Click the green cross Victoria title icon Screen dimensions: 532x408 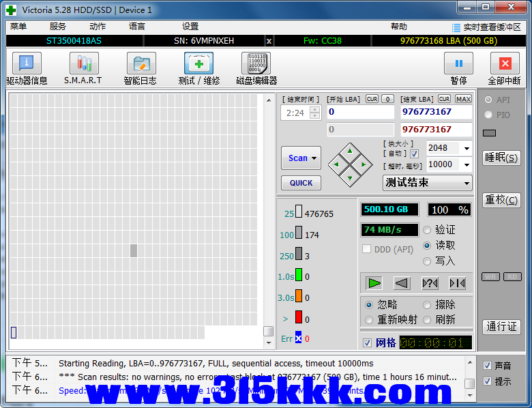pos(11,10)
